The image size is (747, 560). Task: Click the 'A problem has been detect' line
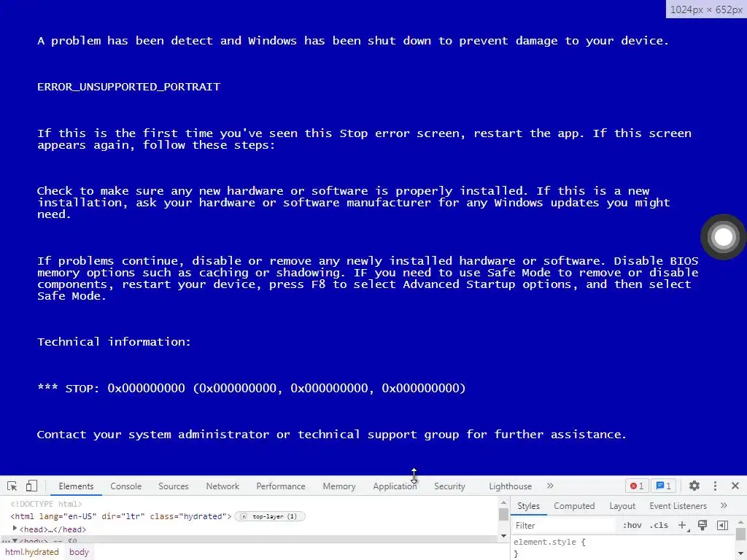[x=353, y=41]
